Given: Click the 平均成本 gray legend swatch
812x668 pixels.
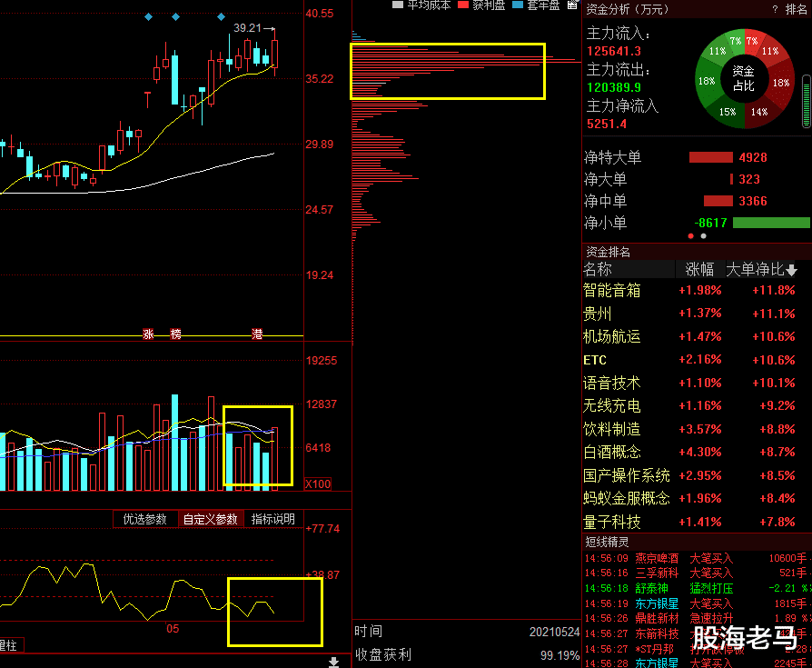Looking at the screenshot, I should point(398,5).
